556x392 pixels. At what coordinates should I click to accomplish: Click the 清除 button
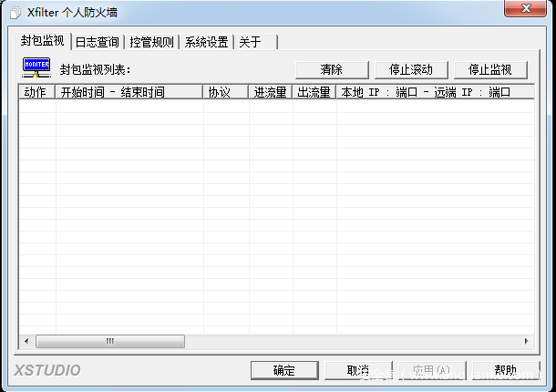click(332, 70)
